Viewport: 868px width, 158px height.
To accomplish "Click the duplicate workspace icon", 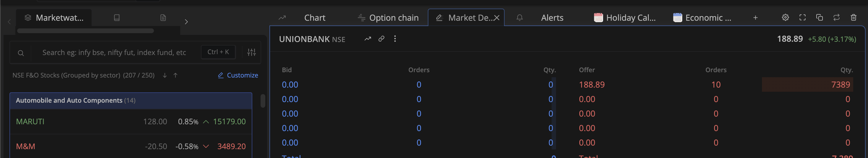I will coord(819,17).
